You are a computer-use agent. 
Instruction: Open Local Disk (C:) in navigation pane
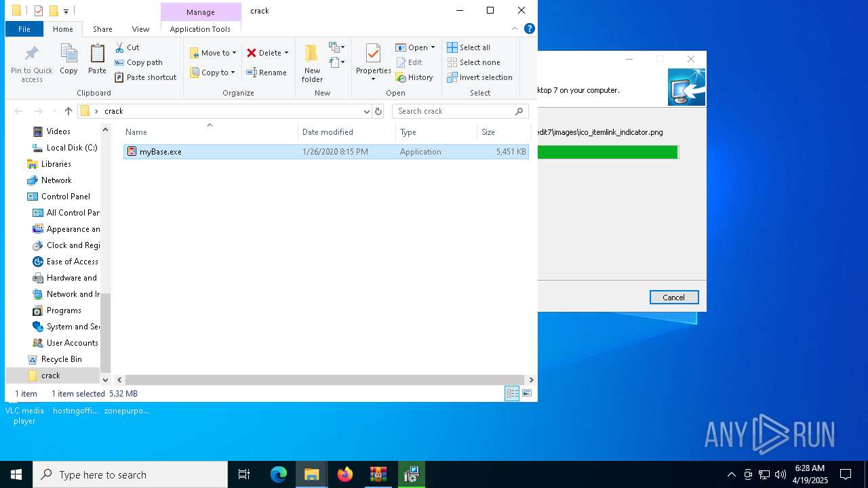64,148
